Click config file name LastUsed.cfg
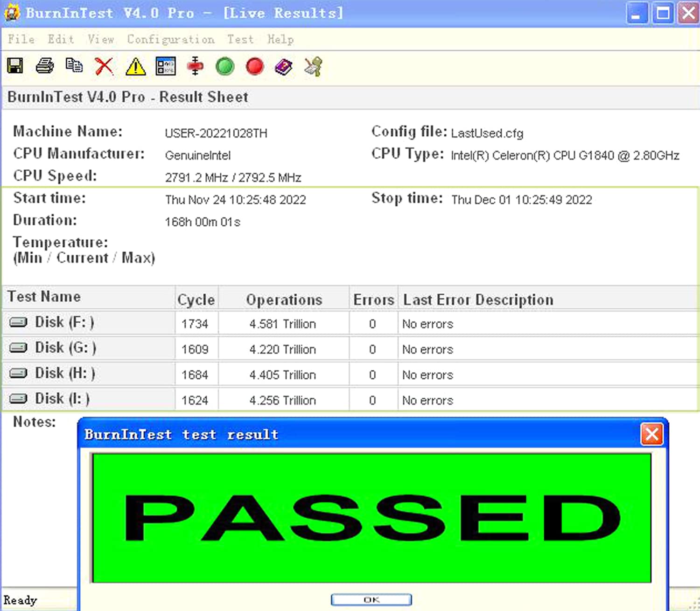The image size is (700, 611). click(487, 133)
